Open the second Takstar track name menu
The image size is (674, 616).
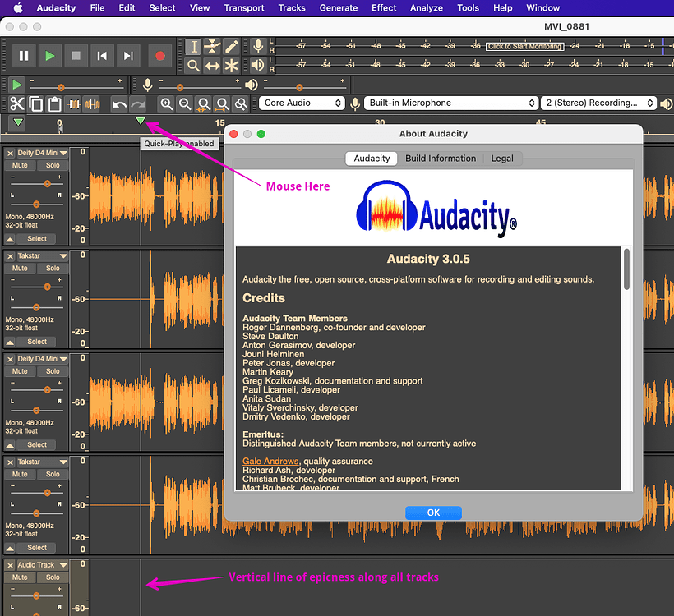42,462
